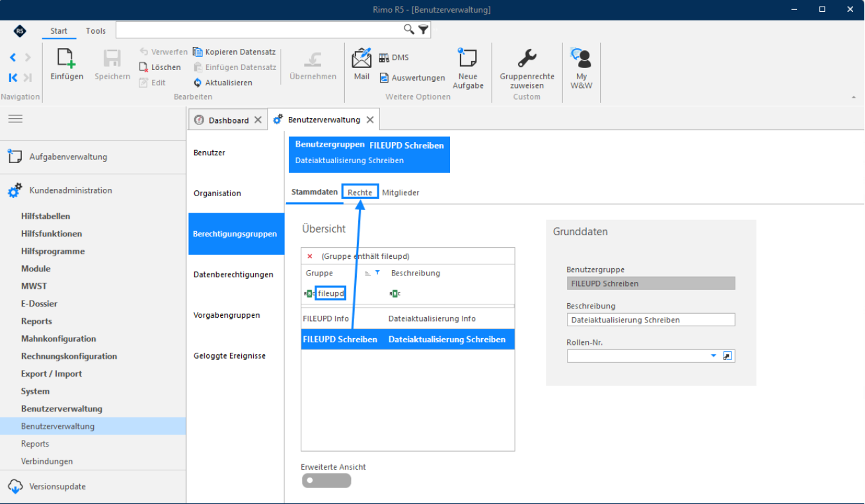Go back with the left navigation arrow
The height and width of the screenshot is (504, 865).
click(x=13, y=57)
